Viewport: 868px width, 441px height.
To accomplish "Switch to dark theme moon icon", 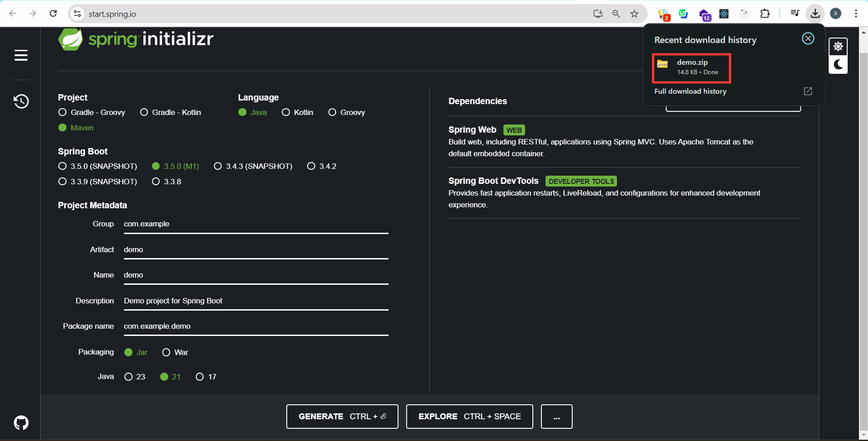I will pyautogui.click(x=838, y=64).
